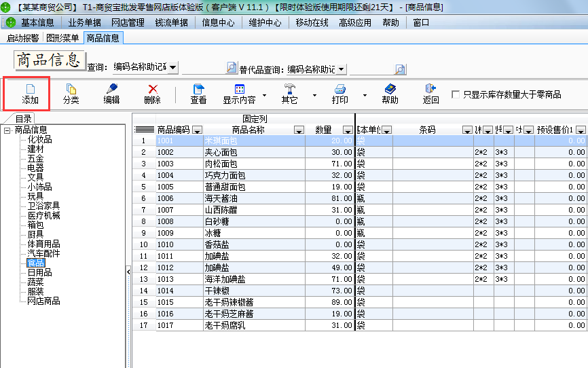Click product name 老干妈腐乳
The height and width of the screenshot is (368, 588).
pyautogui.click(x=225, y=326)
